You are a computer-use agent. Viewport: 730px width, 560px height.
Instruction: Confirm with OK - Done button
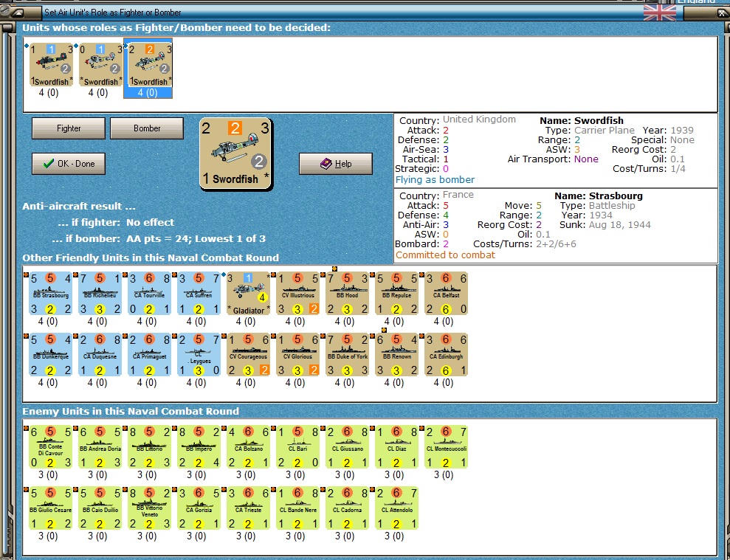pyautogui.click(x=69, y=164)
